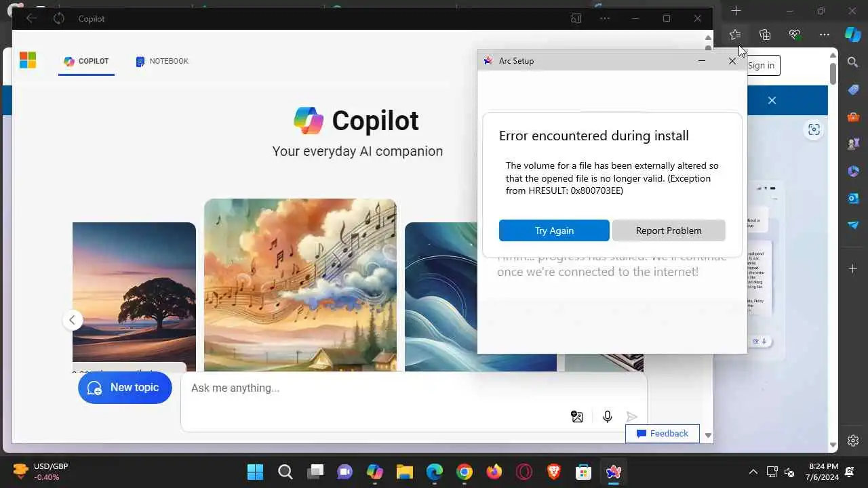This screenshot has height=488, width=868.
Task: Open taskbar Search magnifier
Action: click(285, 472)
